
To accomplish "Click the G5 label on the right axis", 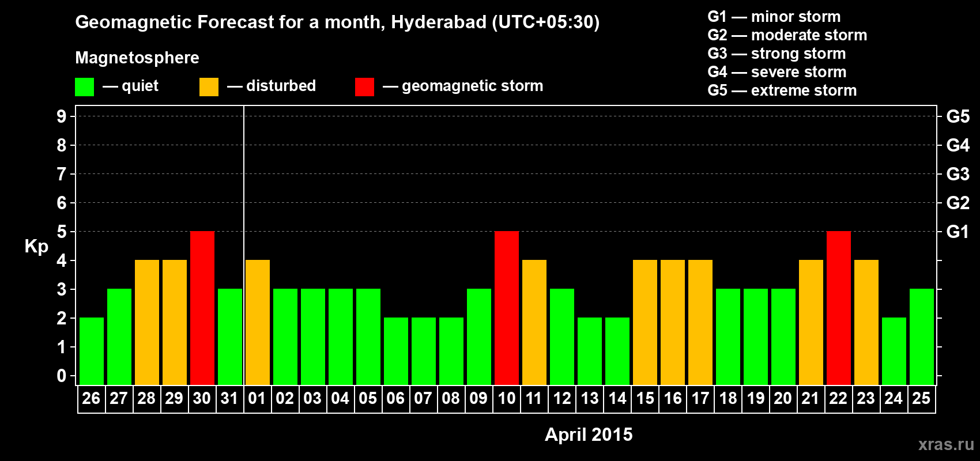I will point(958,116).
